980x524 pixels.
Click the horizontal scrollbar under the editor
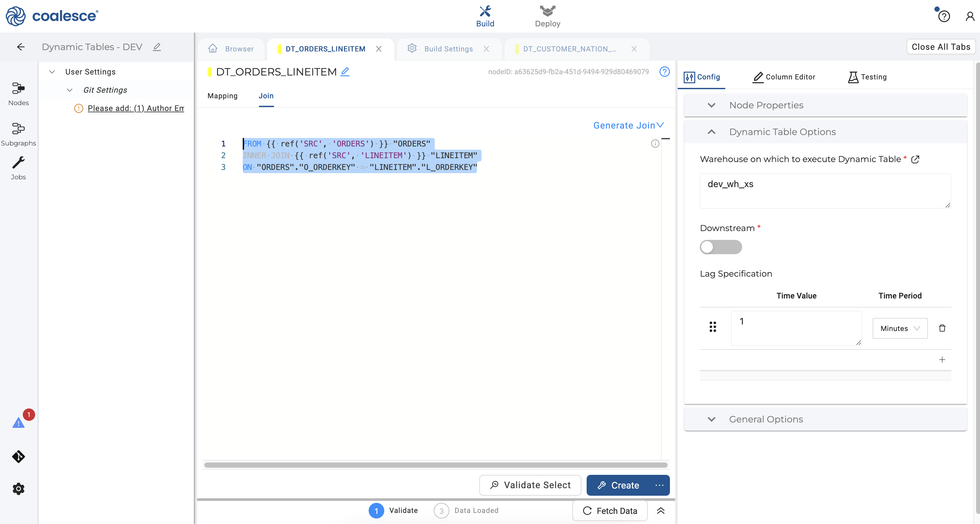(x=436, y=465)
